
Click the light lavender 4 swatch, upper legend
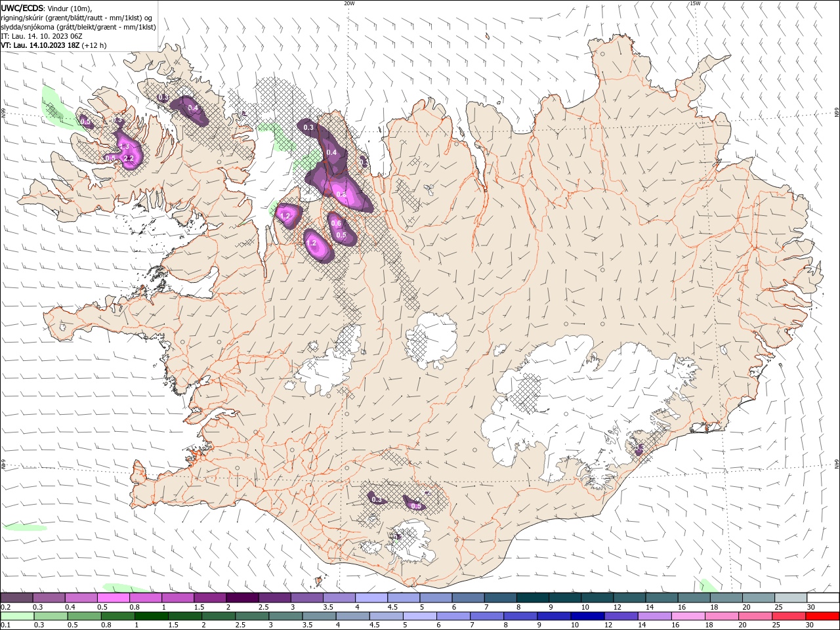coord(371,598)
